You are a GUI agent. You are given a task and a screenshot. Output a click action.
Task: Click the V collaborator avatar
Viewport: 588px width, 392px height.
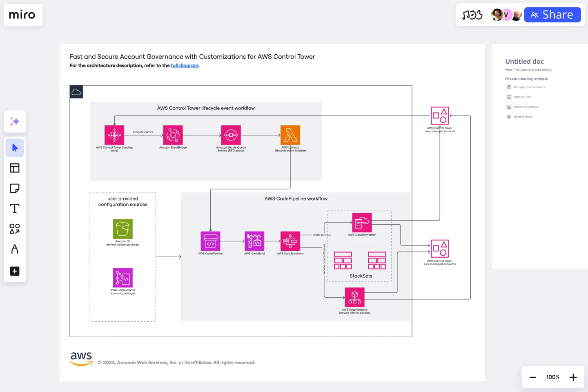pyautogui.click(x=506, y=15)
